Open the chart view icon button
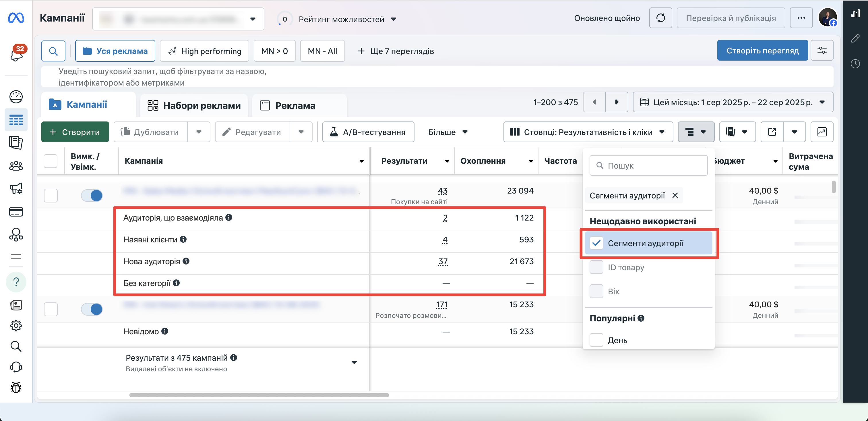Screen dimensions: 868x421 pos(822,132)
